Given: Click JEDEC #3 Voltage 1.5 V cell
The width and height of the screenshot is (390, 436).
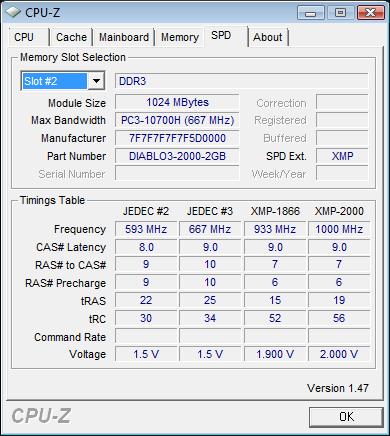Looking at the screenshot, I should 210,354.
